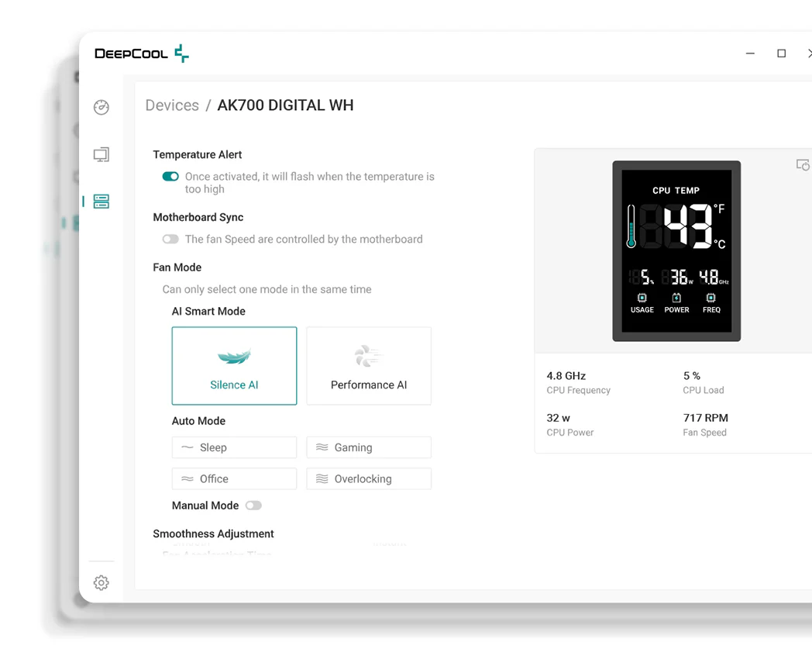Click the USAGE chip icon on display
The width and height of the screenshot is (812, 666).
[642, 298]
